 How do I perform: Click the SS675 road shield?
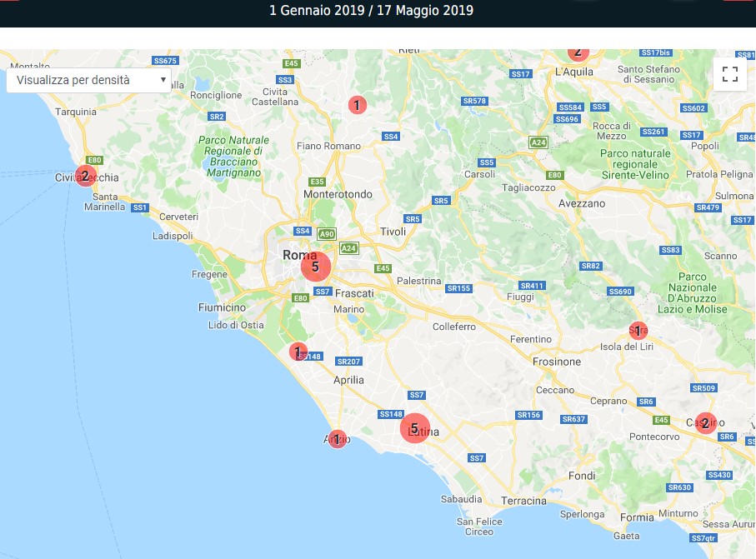point(165,61)
